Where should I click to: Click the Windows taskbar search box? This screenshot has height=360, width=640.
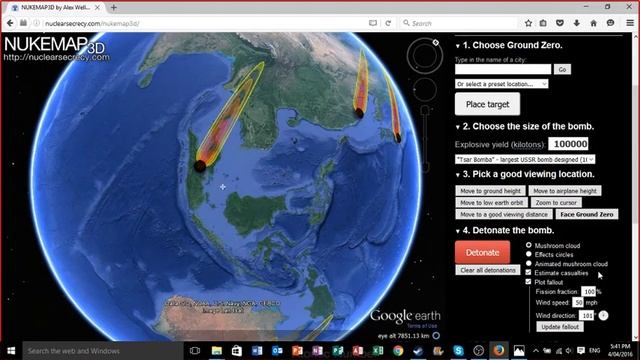point(102,351)
